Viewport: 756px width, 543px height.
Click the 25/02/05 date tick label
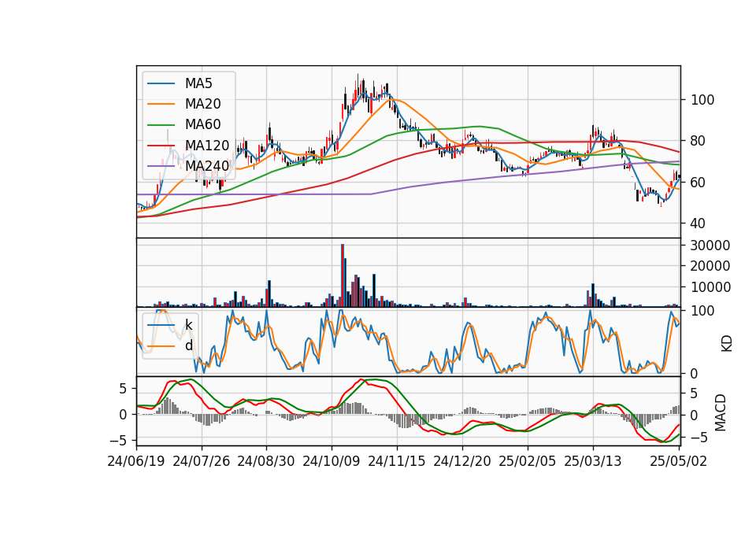(528, 461)
